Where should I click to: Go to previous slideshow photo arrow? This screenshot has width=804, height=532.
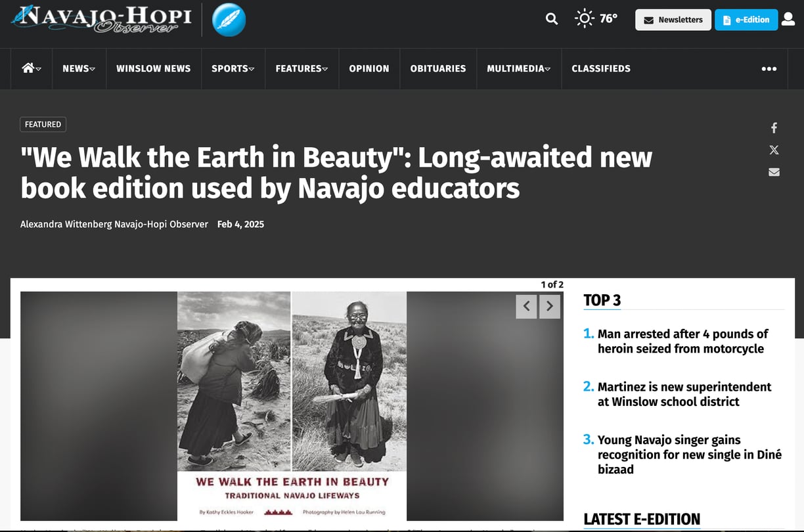[x=526, y=306]
